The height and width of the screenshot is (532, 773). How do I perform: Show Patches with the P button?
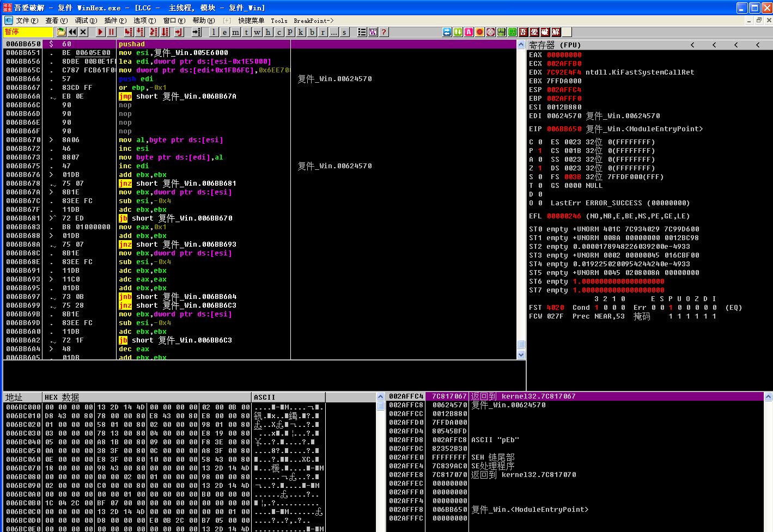pyautogui.click(x=290, y=32)
